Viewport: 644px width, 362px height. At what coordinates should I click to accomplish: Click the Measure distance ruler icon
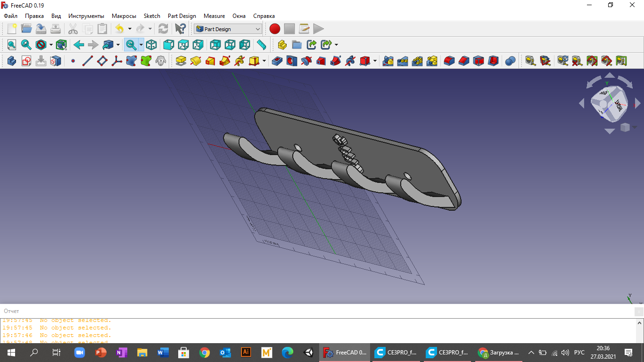(x=261, y=45)
